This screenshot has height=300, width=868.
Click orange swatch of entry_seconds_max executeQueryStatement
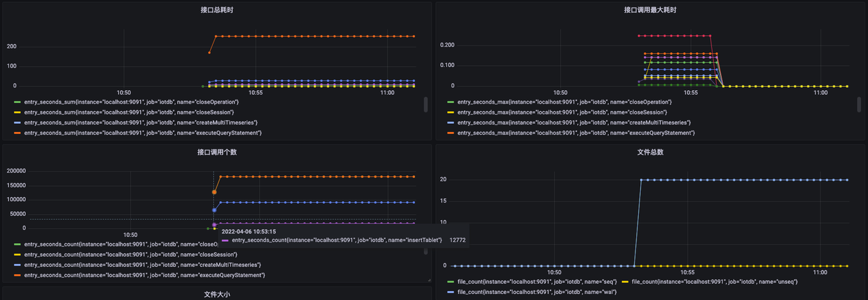(450, 133)
